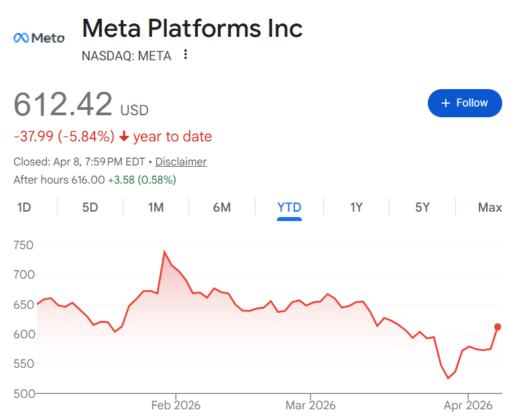519x420 pixels.
Task: Click the red endpoint dot on chart
Action: [x=498, y=327]
